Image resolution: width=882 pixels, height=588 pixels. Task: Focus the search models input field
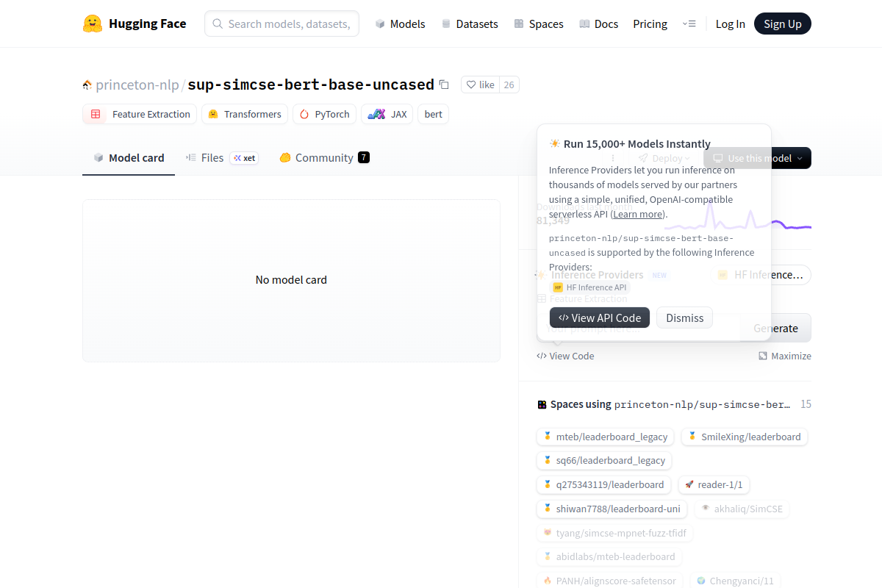click(288, 24)
